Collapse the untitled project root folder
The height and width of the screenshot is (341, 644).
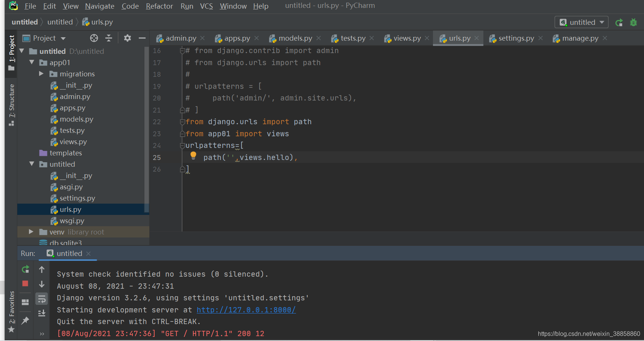click(x=21, y=51)
